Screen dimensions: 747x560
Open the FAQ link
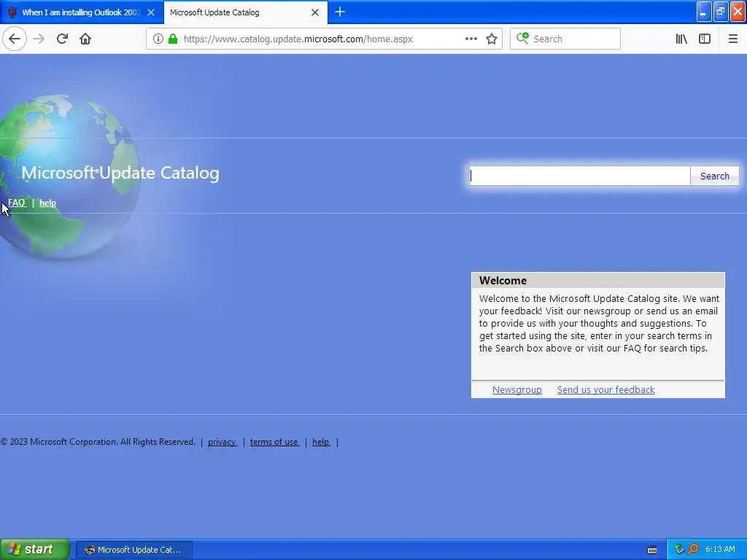17,203
